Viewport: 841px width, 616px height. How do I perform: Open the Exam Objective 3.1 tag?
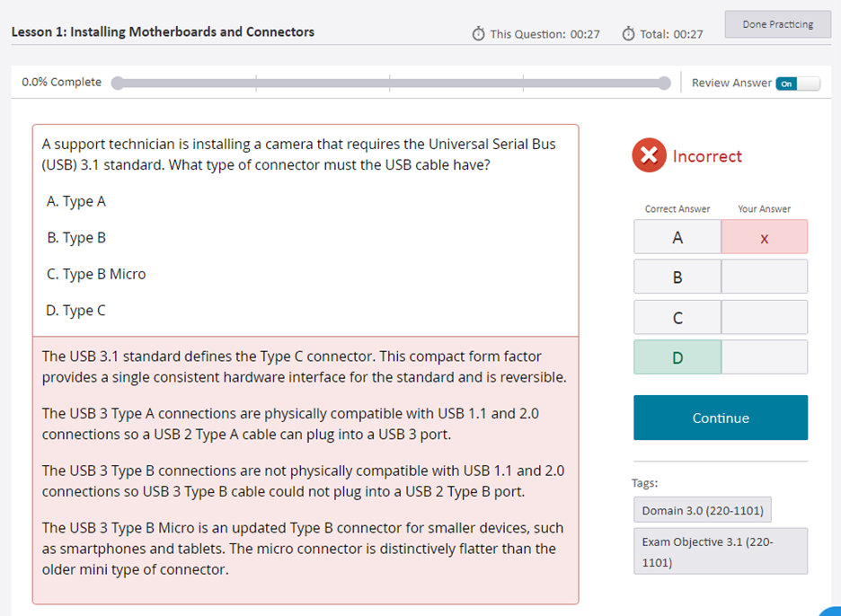click(721, 551)
